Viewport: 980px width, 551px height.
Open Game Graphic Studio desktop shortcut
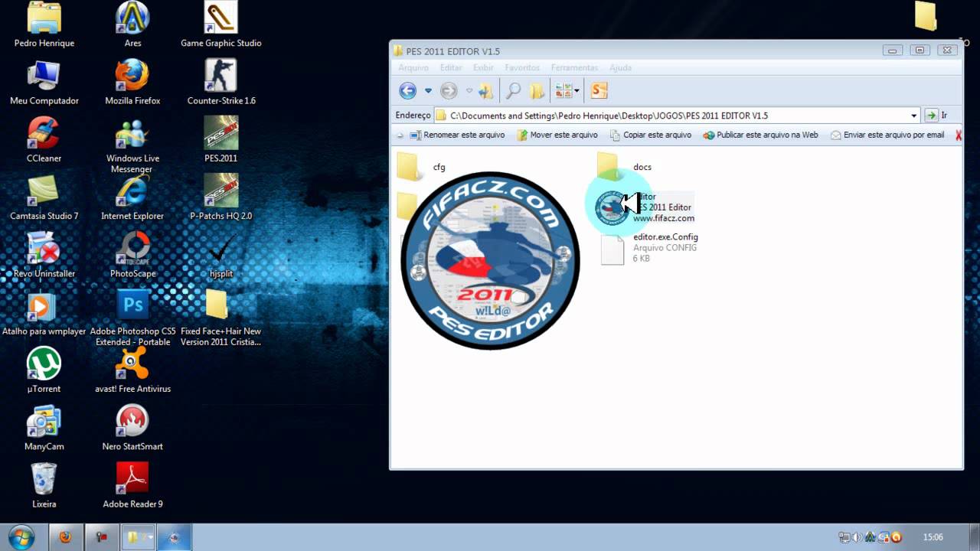pyautogui.click(x=220, y=18)
